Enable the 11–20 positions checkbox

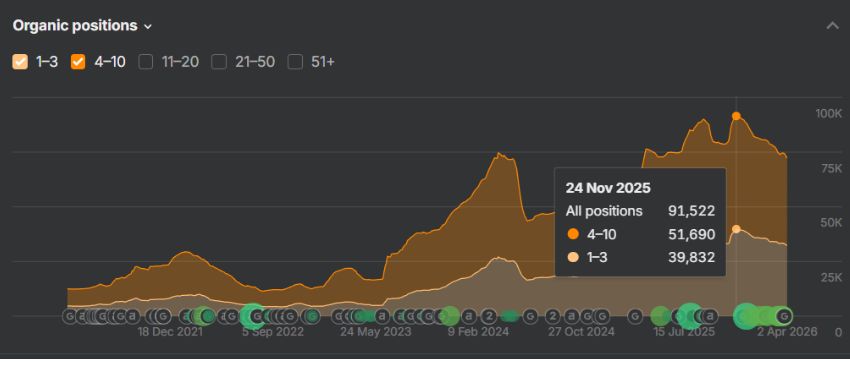[x=146, y=62]
